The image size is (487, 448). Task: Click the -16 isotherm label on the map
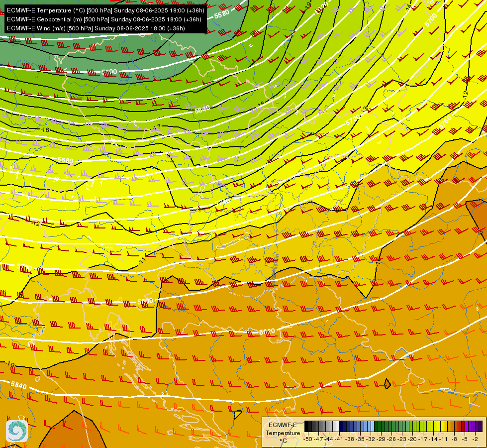(45, 129)
